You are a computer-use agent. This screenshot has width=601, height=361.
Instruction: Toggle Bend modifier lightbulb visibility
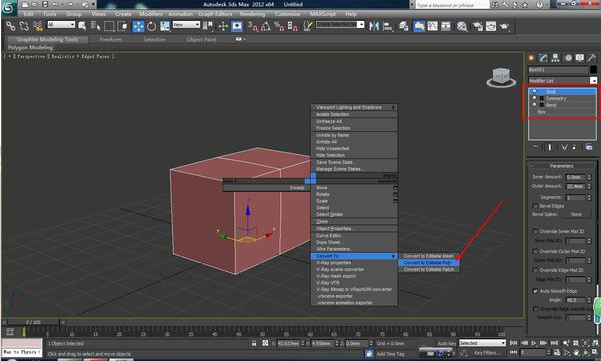click(x=534, y=105)
